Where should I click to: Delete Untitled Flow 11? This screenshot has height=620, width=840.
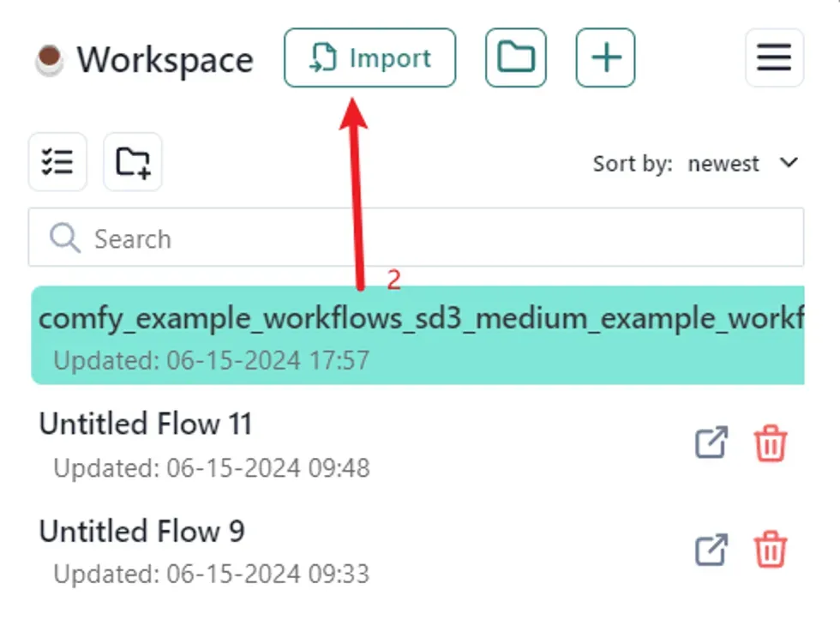(x=770, y=444)
